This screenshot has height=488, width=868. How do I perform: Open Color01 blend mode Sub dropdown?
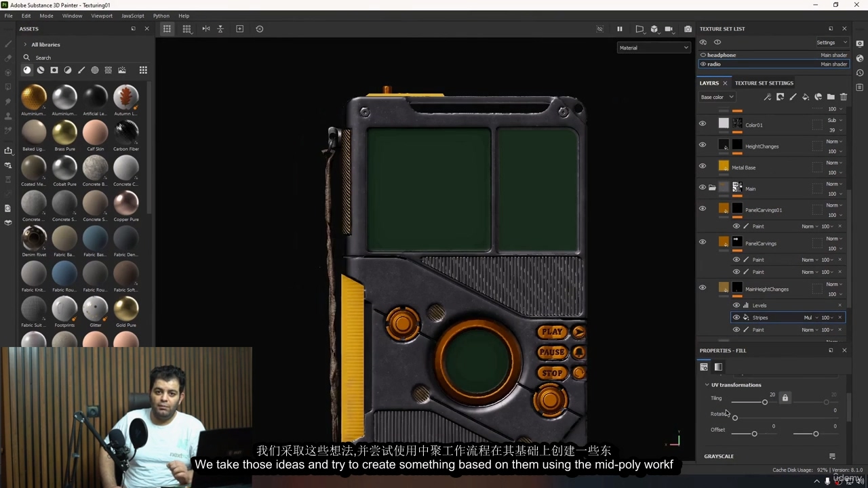[834, 120]
